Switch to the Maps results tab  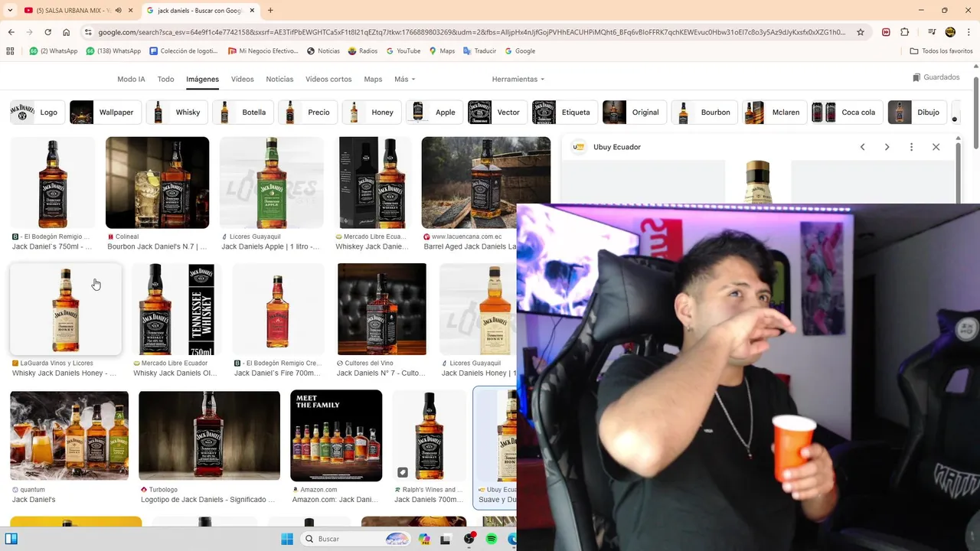[373, 79]
